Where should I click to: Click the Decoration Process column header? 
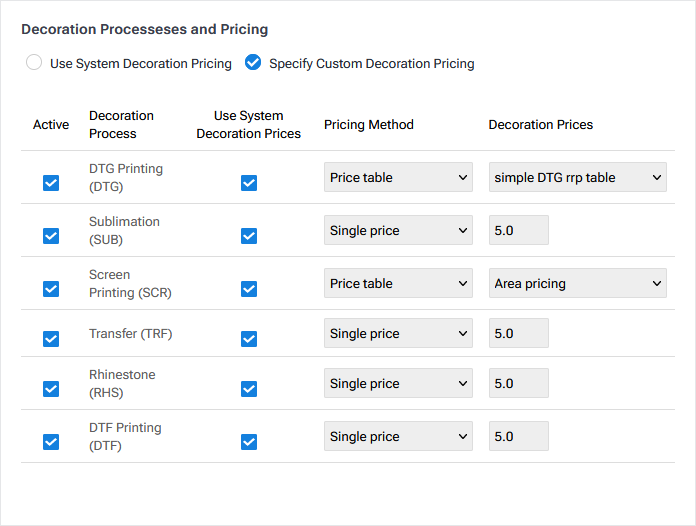pyautogui.click(x=121, y=124)
